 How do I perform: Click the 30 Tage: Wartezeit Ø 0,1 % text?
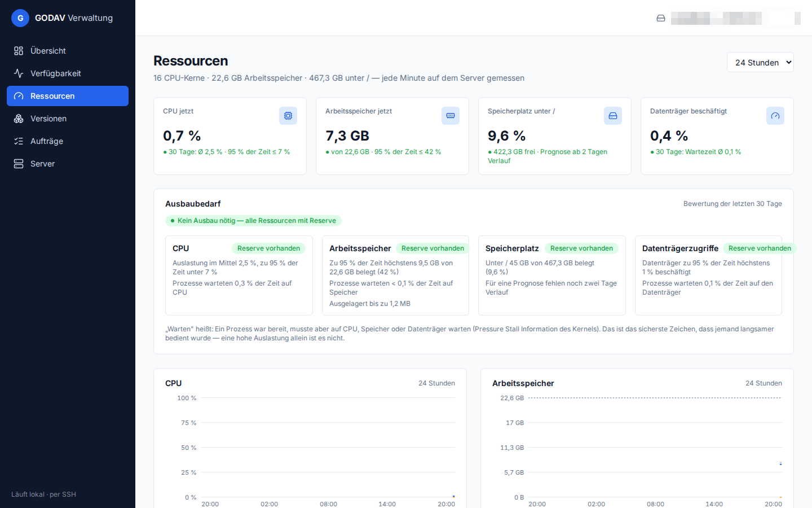[x=696, y=152]
